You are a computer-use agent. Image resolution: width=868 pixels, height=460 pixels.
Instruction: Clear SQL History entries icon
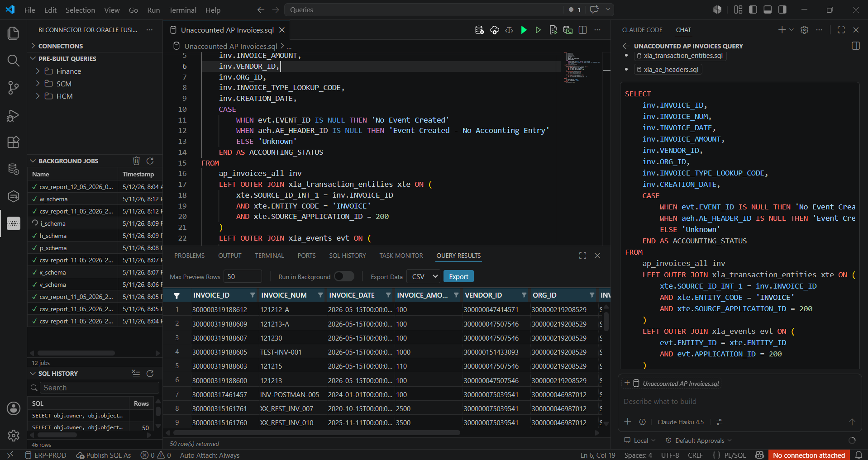click(136, 373)
